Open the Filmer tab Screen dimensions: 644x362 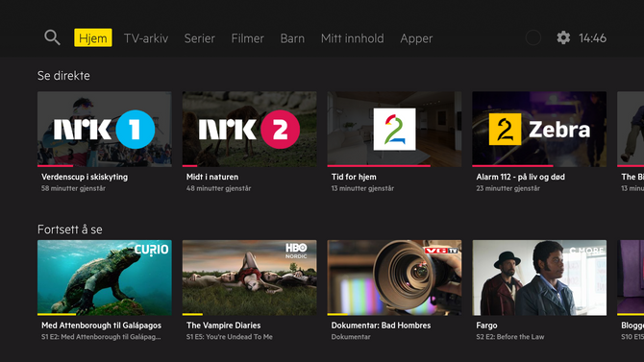(x=248, y=38)
